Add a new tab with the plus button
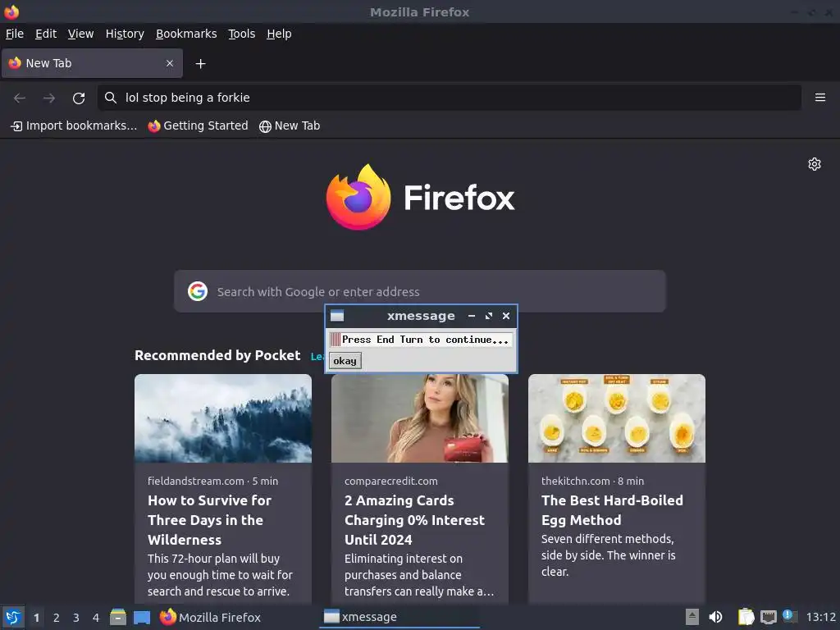 pyautogui.click(x=200, y=64)
